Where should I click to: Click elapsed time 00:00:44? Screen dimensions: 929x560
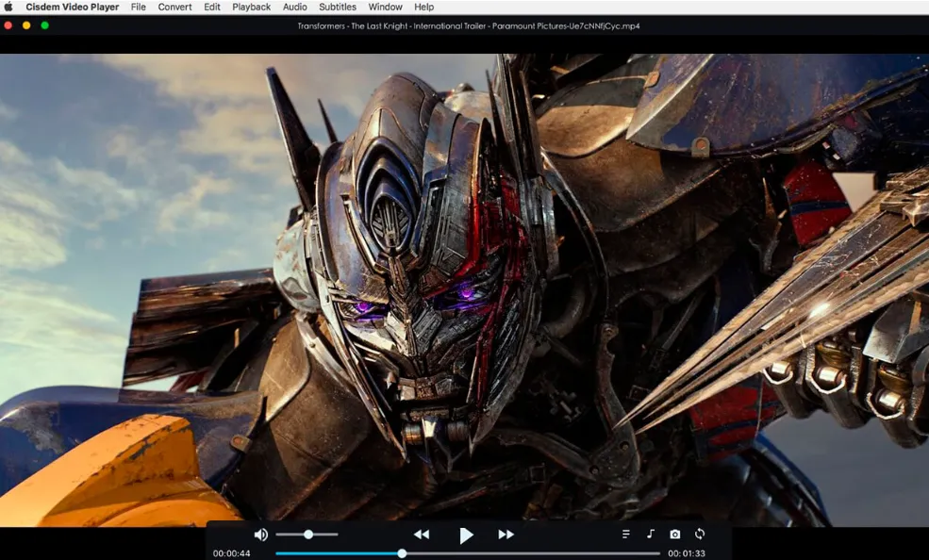232,553
